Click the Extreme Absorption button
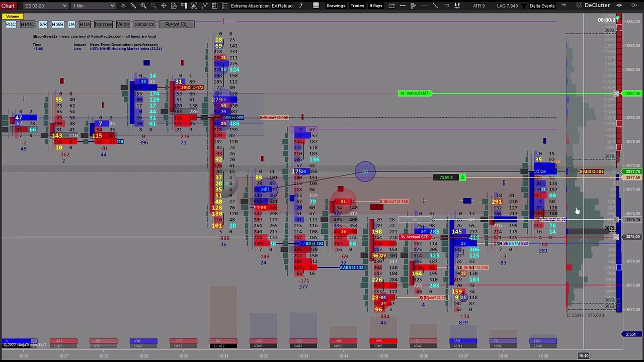This screenshot has width=644, height=362. tap(250, 6)
